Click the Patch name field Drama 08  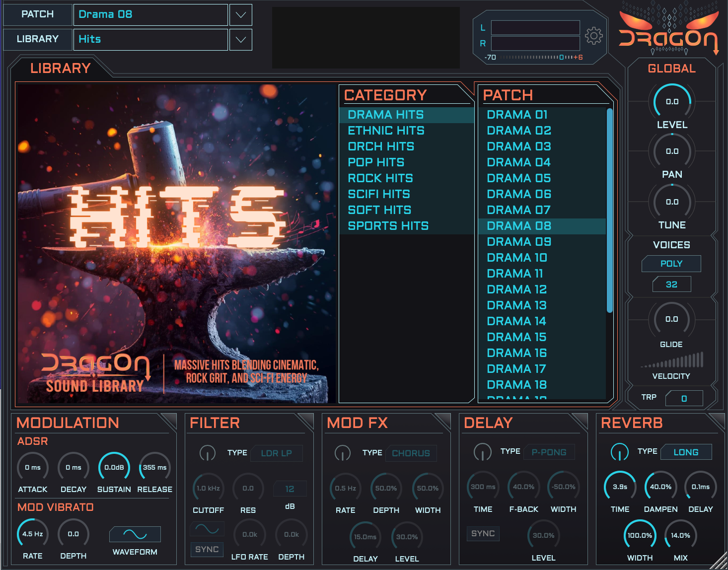[150, 15]
